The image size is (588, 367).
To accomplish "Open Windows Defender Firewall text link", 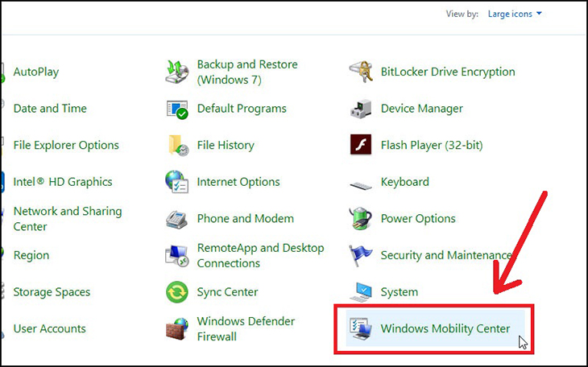I will 246,328.
